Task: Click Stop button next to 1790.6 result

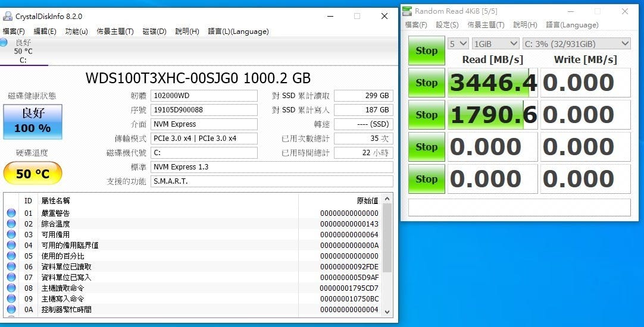Action: click(x=426, y=115)
